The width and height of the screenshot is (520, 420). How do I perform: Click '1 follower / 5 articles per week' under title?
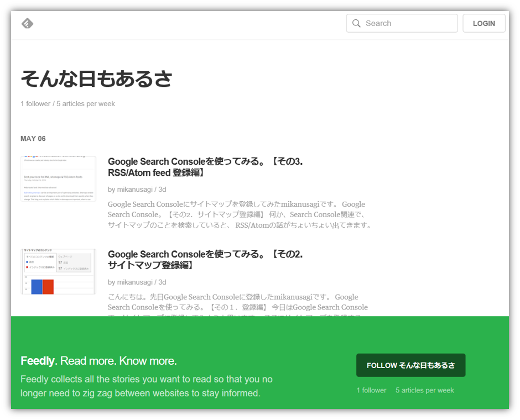click(x=67, y=104)
